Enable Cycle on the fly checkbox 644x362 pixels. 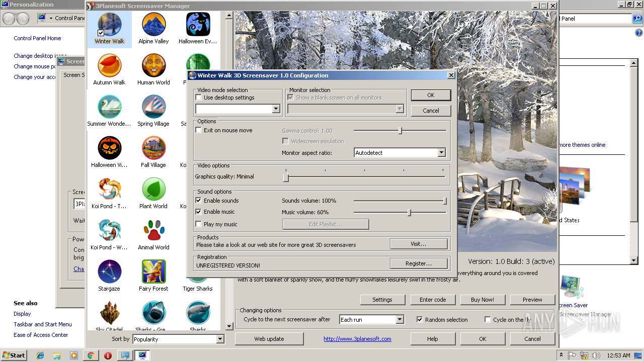(488, 320)
